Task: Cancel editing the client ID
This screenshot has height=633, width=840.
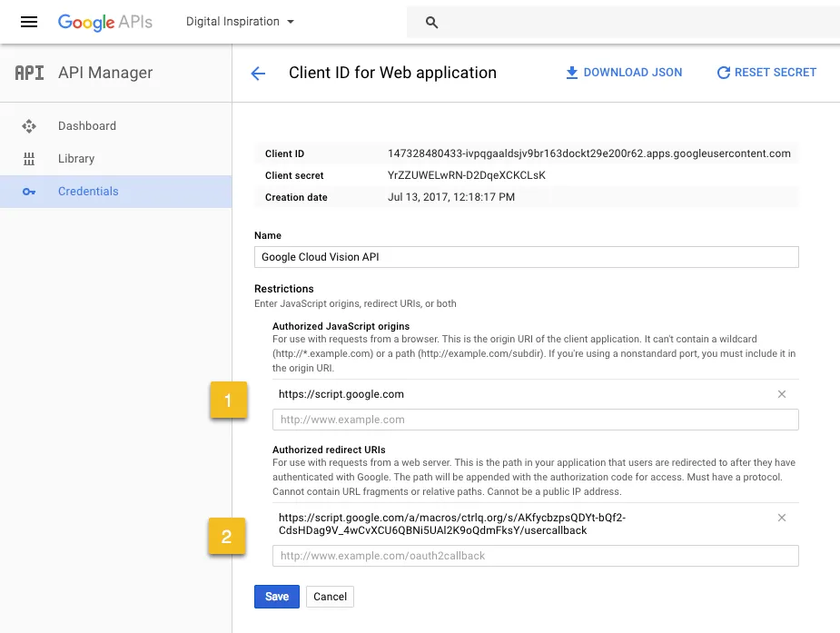Action: click(329, 597)
